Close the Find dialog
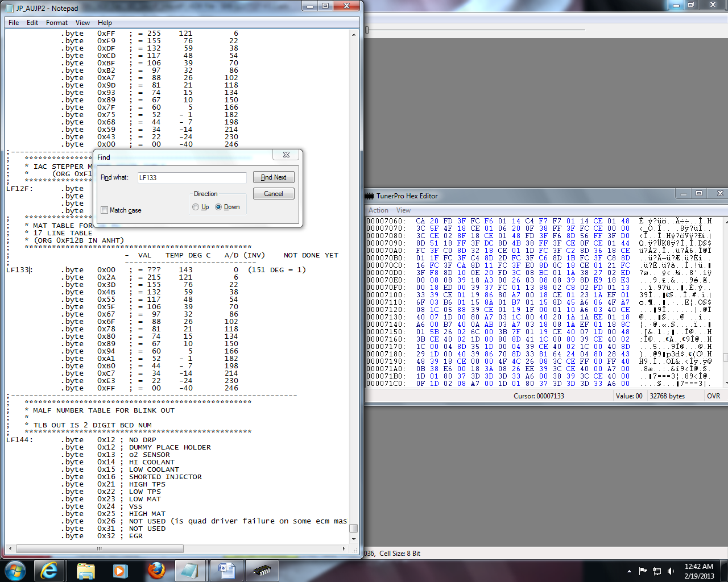Viewport: 728px width, 582px height. (x=286, y=155)
